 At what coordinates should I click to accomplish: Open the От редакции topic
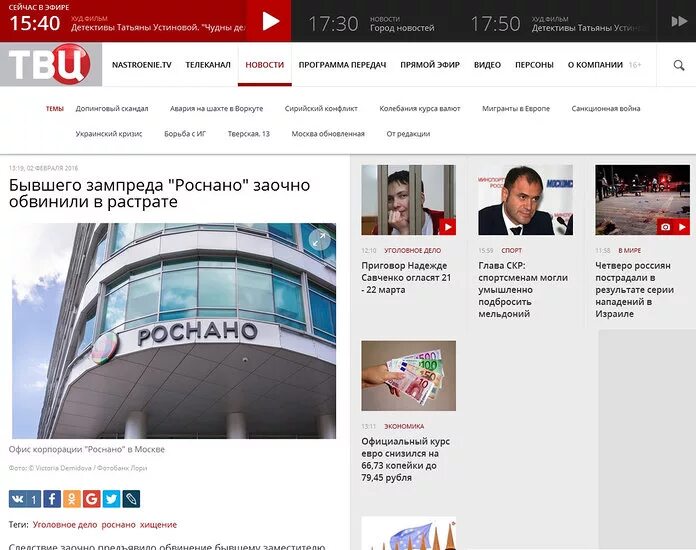[408, 134]
